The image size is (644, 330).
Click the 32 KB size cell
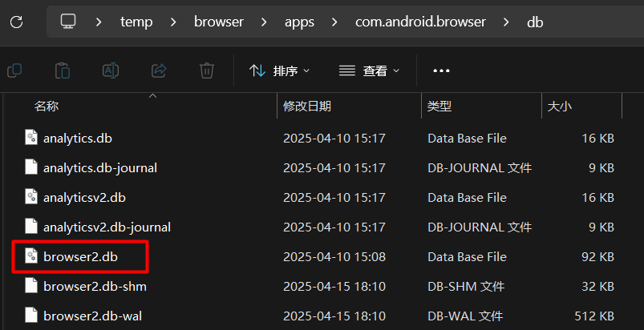pos(597,287)
